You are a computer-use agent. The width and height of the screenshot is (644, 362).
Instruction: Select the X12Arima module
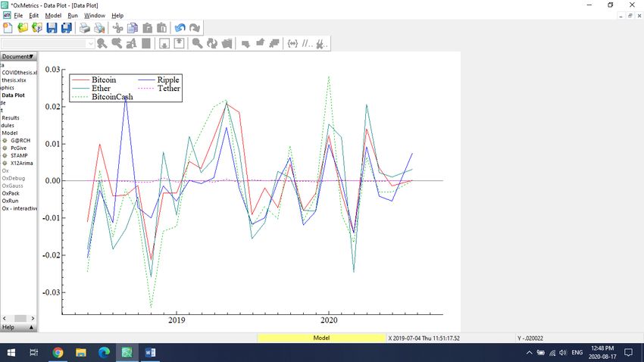click(21, 163)
